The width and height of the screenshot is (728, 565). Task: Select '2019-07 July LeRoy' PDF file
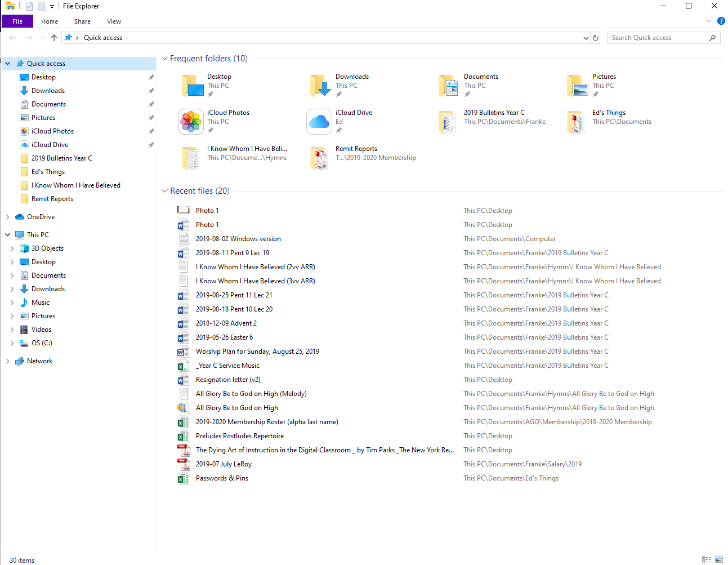tap(224, 464)
